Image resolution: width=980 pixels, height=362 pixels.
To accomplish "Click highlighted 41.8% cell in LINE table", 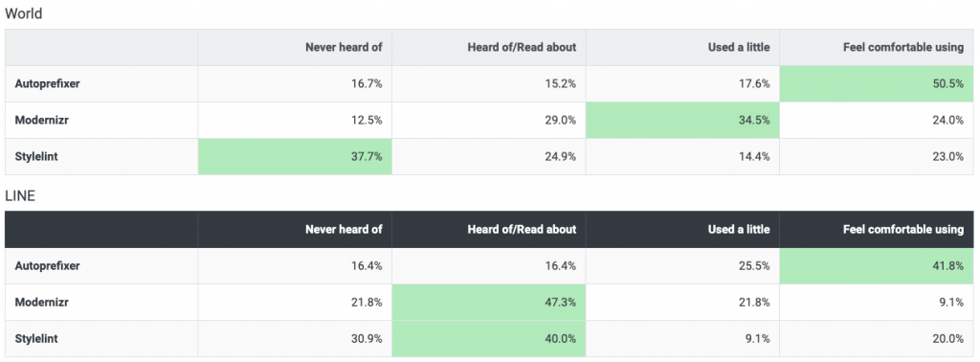I will click(877, 265).
